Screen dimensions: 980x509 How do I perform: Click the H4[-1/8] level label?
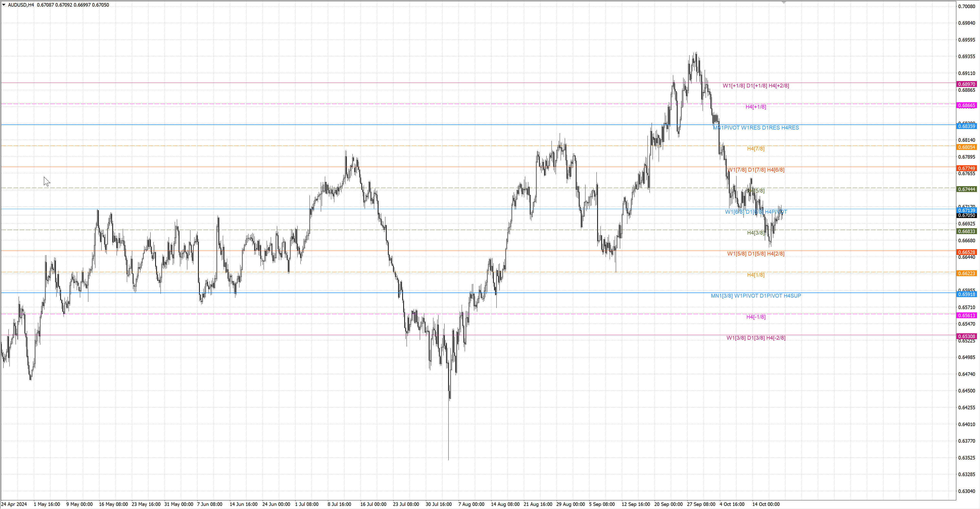click(755, 317)
